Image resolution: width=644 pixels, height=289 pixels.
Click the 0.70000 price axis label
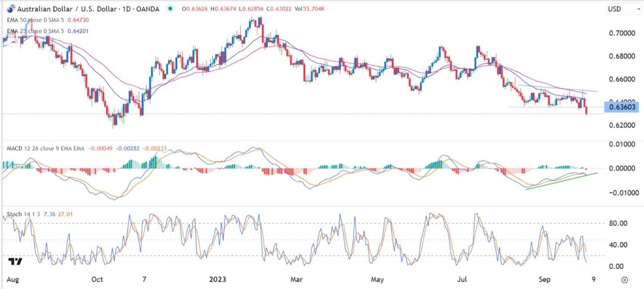(x=621, y=33)
